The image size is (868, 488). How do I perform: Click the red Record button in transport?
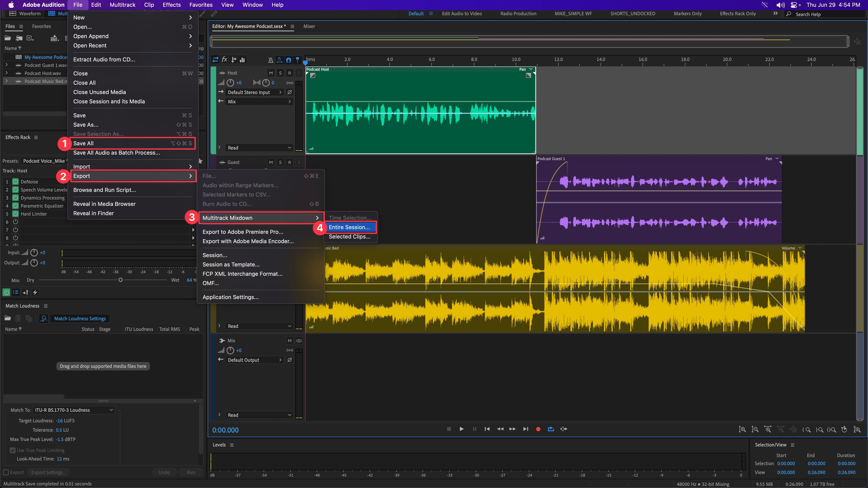pyautogui.click(x=538, y=429)
